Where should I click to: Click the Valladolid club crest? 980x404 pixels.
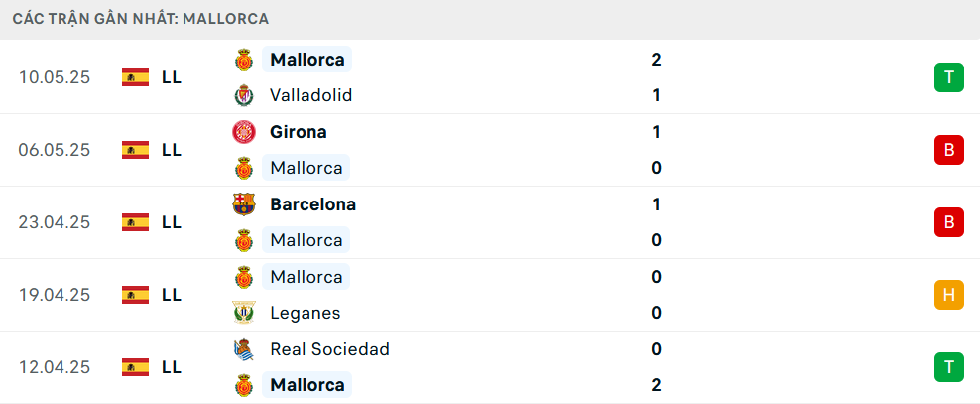[244, 95]
